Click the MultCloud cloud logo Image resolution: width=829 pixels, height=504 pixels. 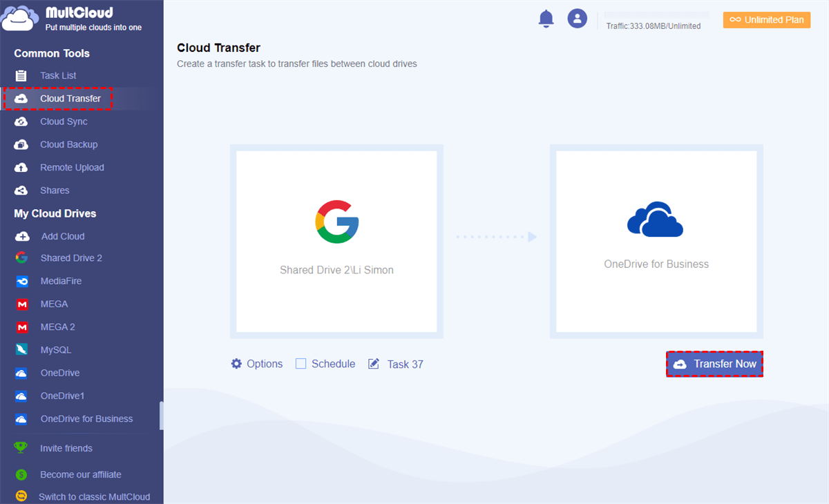pyautogui.click(x=20, y=18)
